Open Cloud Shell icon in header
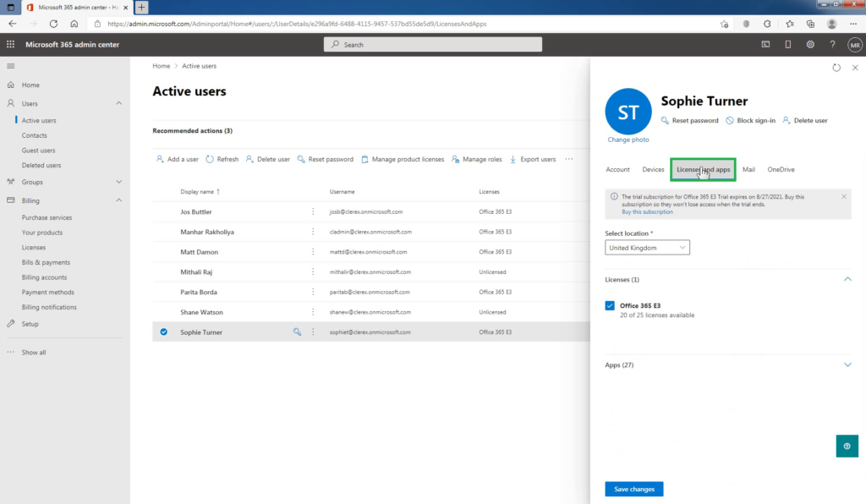Viewport: 866px width, 504px height. (x=765, y=45)
